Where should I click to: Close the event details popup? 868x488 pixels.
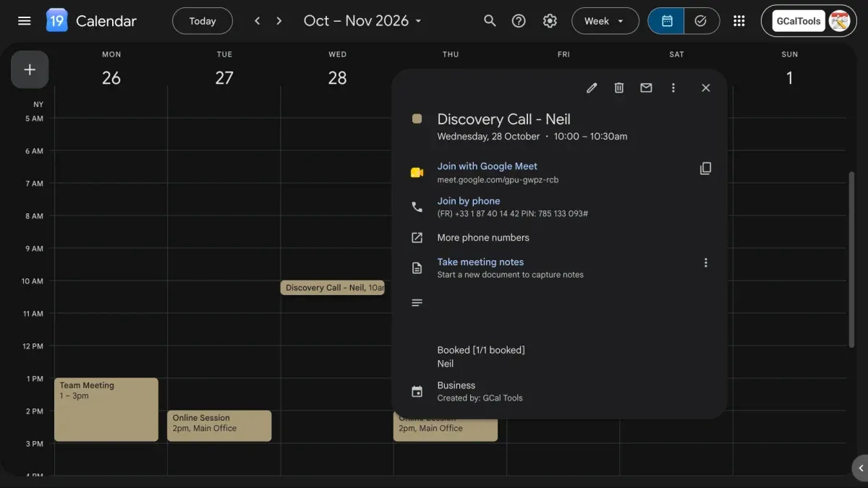tap(706, 87)
